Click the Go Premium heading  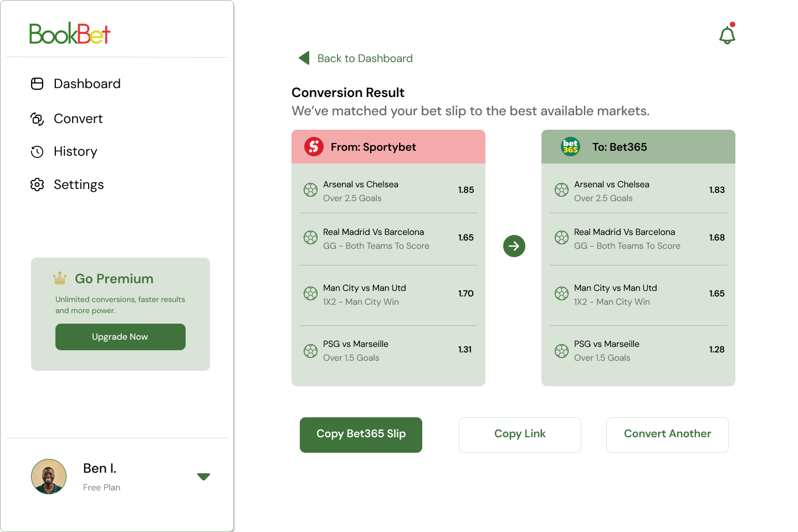tap(114, 279)
